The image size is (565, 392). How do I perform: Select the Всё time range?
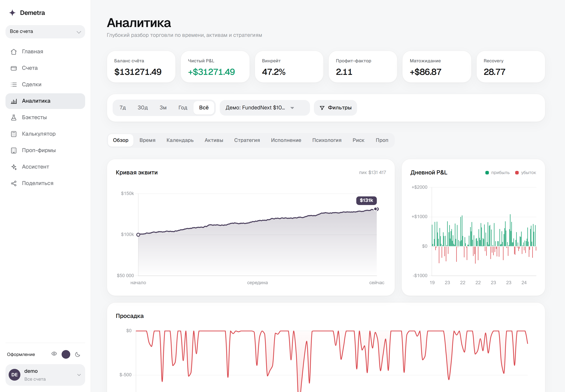[204, 108]
